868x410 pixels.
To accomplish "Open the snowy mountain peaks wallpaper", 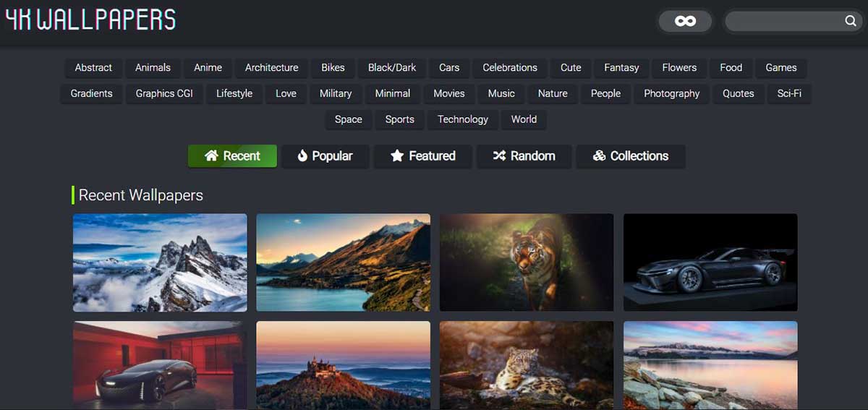I will coord(160,262).
